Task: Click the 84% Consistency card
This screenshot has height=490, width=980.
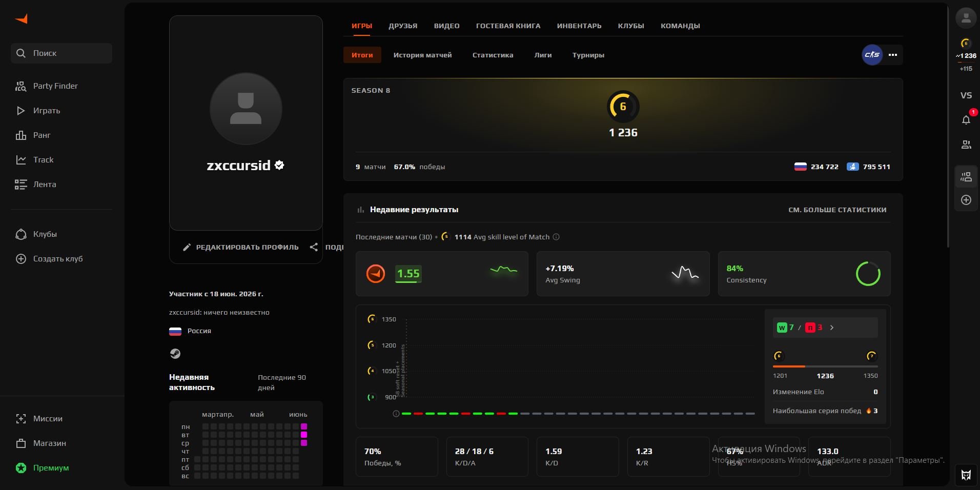Action: point(804,274)
